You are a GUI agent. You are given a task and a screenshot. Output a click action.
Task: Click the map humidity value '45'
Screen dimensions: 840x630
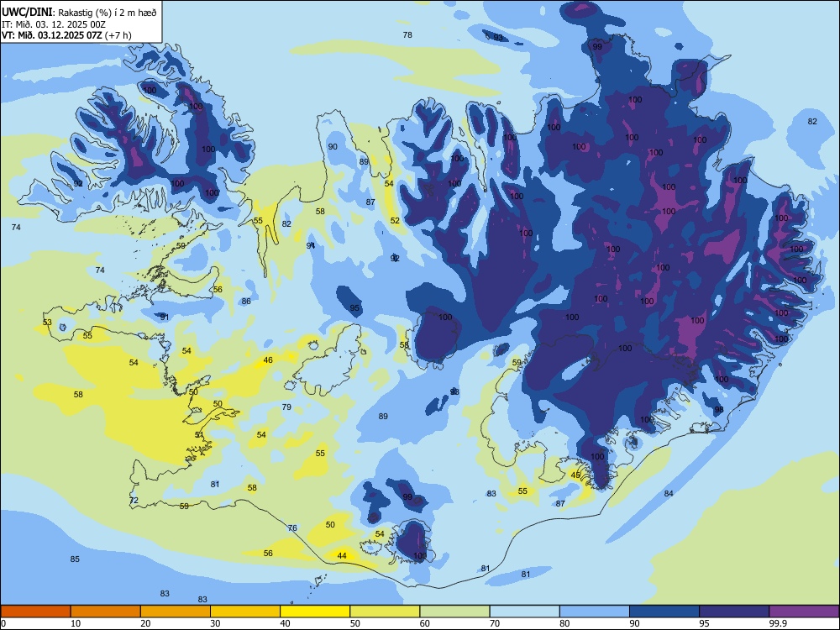[575, 475]
